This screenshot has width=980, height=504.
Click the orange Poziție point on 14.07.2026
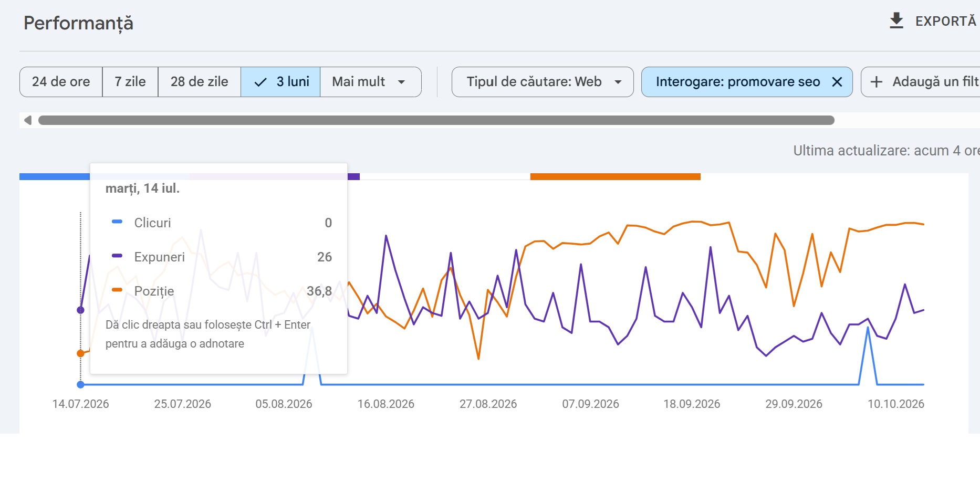[80, 353]
